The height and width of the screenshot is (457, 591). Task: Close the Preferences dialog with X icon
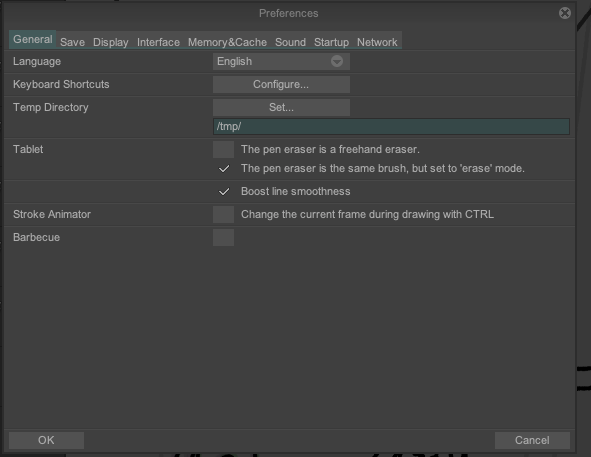pyautogui.click(x=565, y=13)
